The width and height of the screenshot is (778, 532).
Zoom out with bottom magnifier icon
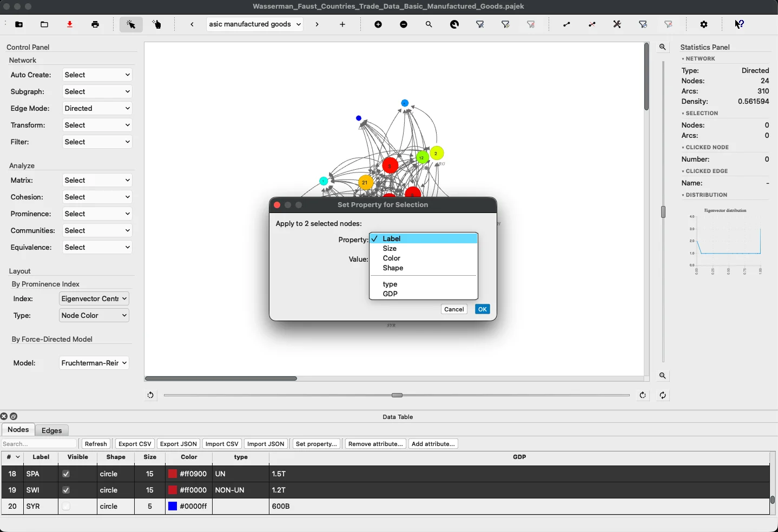click(x=663, y=376)
